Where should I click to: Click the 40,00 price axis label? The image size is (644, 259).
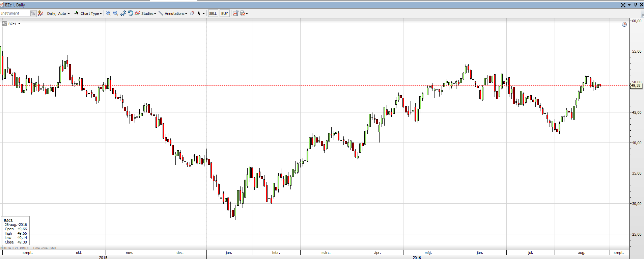(x=637, y=143)
